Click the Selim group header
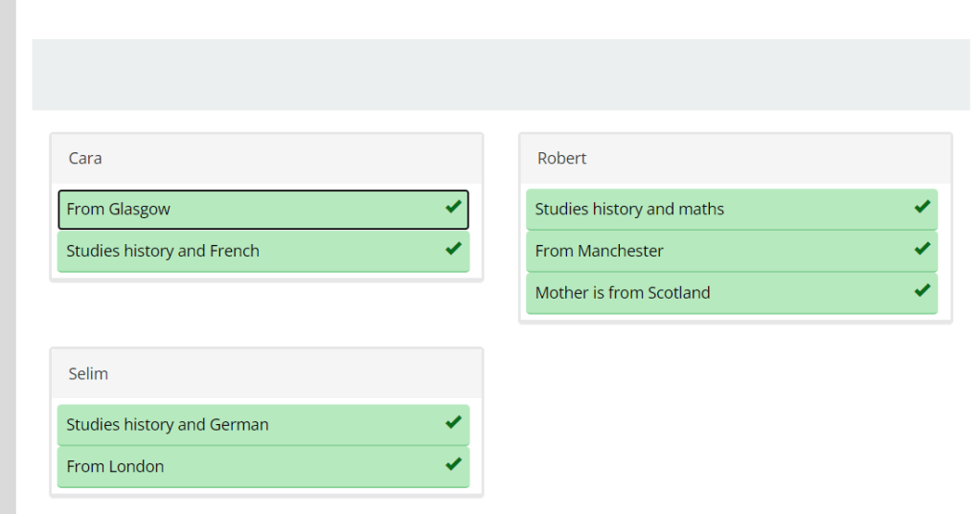This screenshot has height=514, width=980. [266, 374]
